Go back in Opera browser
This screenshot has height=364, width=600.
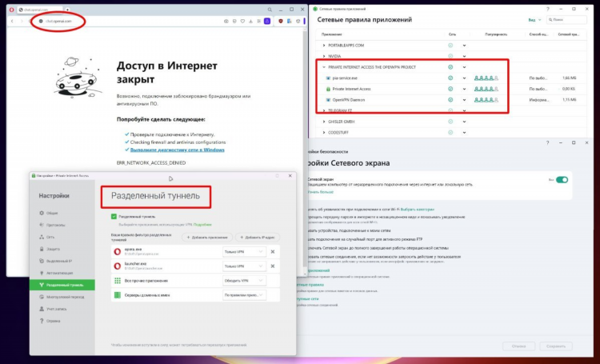tap(12, 21)
